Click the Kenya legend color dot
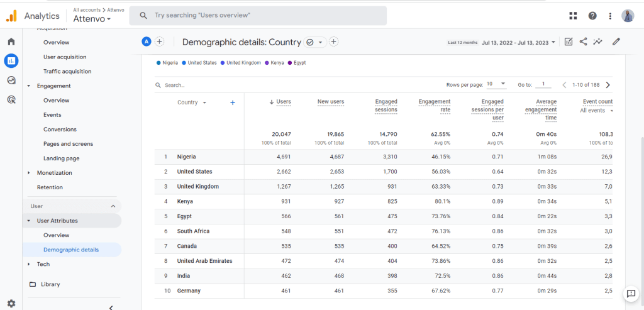 267,63
